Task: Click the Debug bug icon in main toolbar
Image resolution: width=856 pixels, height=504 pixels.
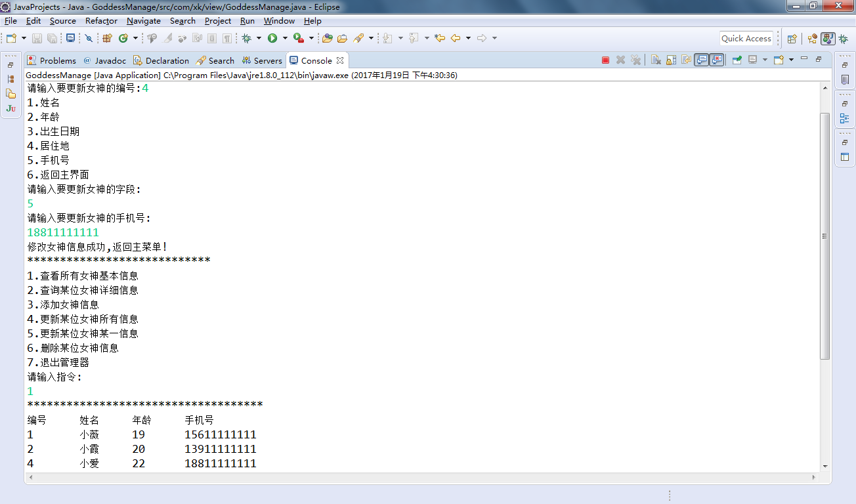Action: pos(246,38)
